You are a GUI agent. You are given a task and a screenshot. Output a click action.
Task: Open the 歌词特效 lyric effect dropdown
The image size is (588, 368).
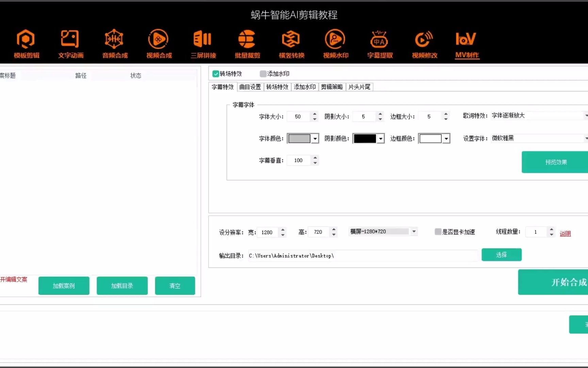click(x=540, y=116)
